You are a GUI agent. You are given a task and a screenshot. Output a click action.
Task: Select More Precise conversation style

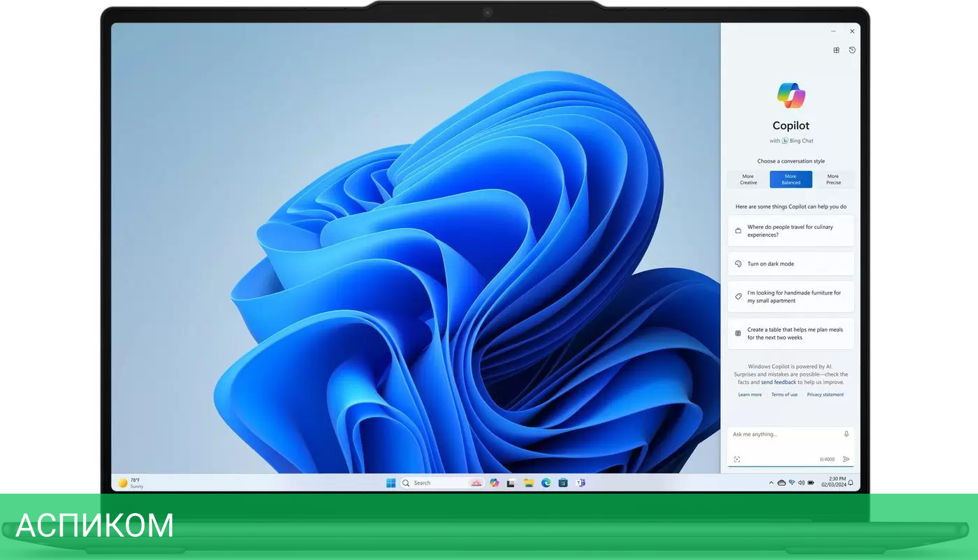[833, 179]
